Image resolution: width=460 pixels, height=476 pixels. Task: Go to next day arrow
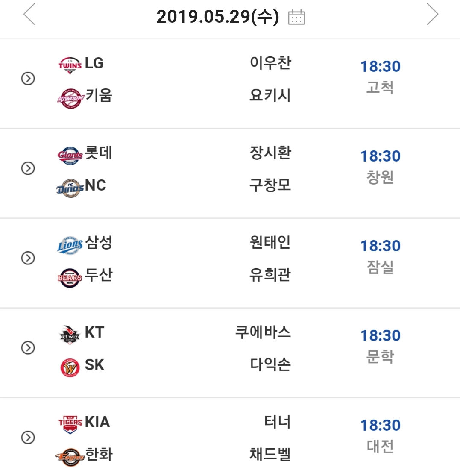point(432,15)
